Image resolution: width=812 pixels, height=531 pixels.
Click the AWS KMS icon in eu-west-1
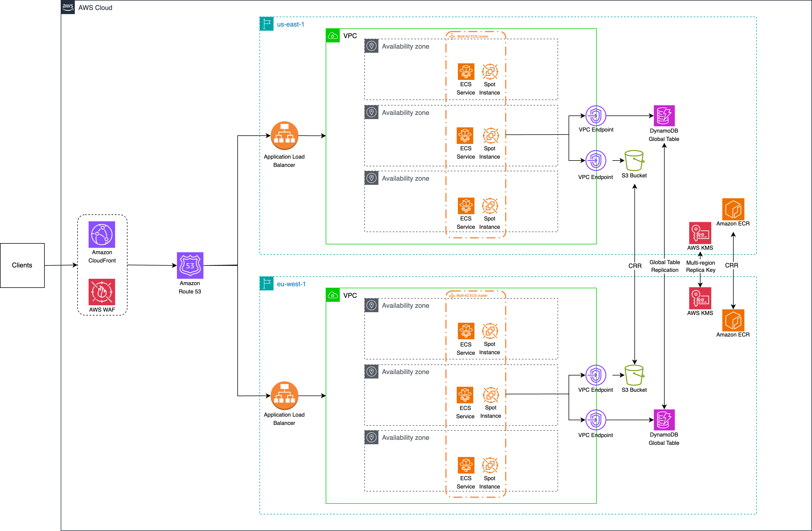[700, 298]
